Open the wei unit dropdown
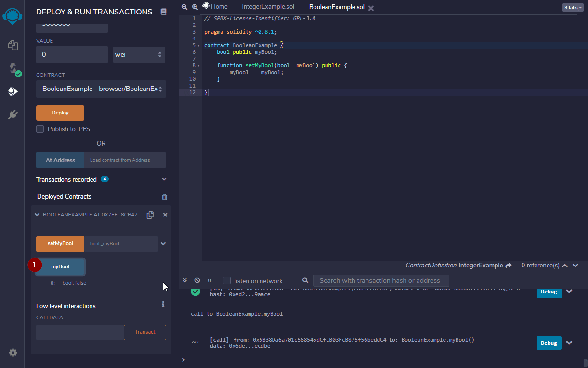The height and width of the screenshot is (368, 588). [x=139, y=55]
